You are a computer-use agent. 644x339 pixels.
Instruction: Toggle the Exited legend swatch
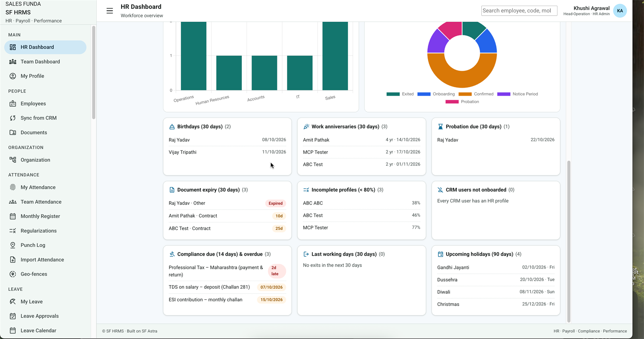393,94
